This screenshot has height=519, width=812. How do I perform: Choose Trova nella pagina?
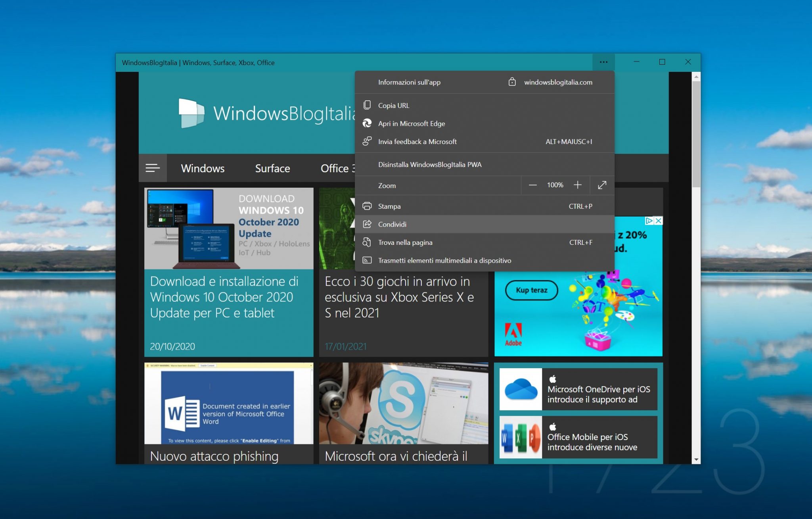pyautogui.click(x=485, y=242)
